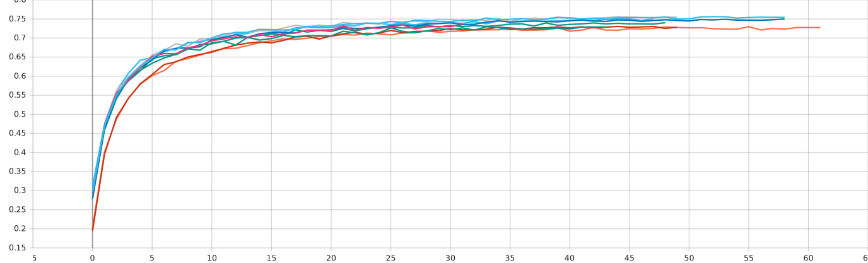This screenshot has height=263, width=868.
Task: Click the x-axis tick label 60
Action: tap(807, 257)
